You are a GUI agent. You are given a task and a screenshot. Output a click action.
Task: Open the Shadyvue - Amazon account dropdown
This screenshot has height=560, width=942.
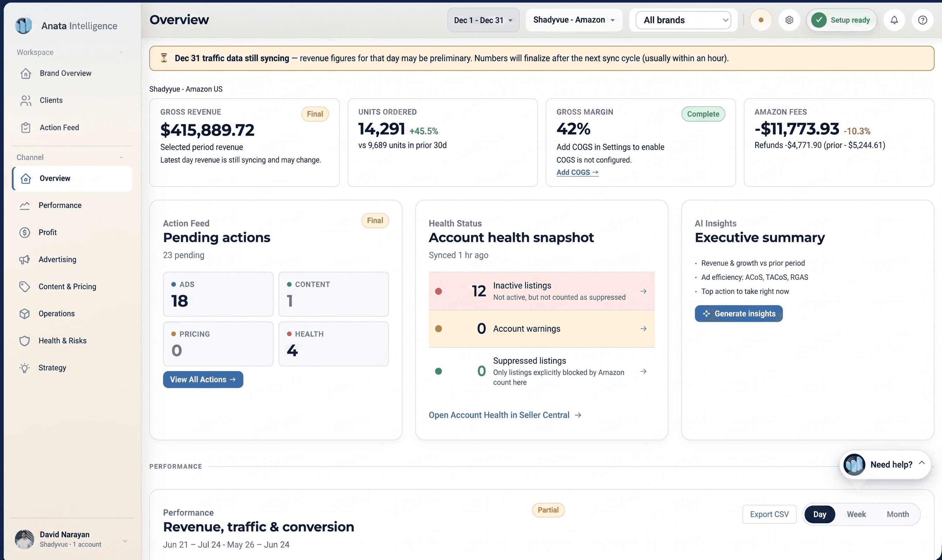[x=574, y=20]
